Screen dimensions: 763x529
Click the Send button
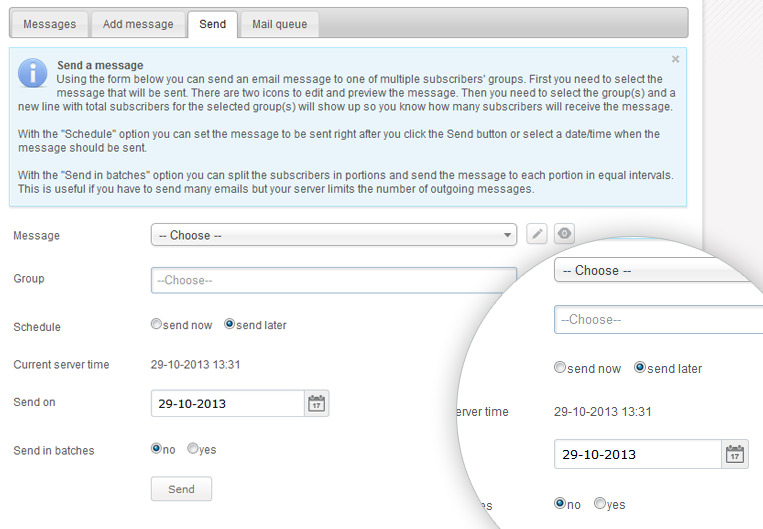pyautogui.click(x=181, y=489)
